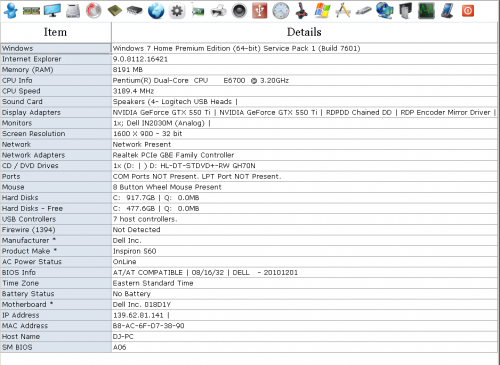
Task: Click the Details column header
Action: click(304, 32)
